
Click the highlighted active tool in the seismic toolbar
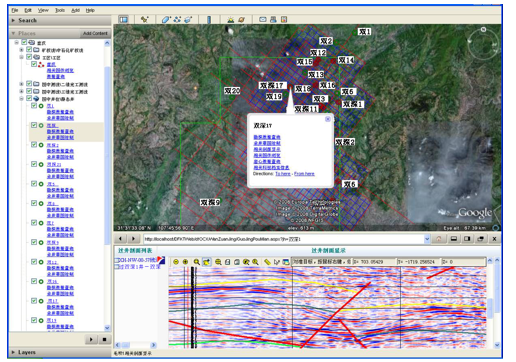(207, 262)
